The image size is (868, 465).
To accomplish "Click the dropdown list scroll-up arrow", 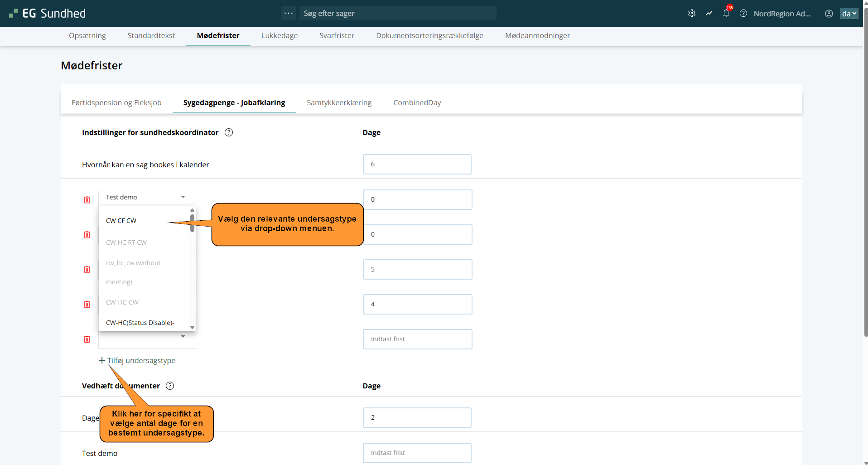I will [193, 210].
